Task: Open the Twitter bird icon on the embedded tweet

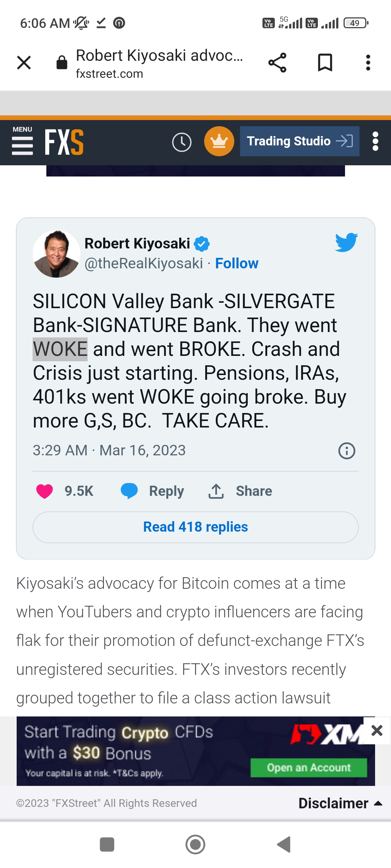Action: (347, 243)
